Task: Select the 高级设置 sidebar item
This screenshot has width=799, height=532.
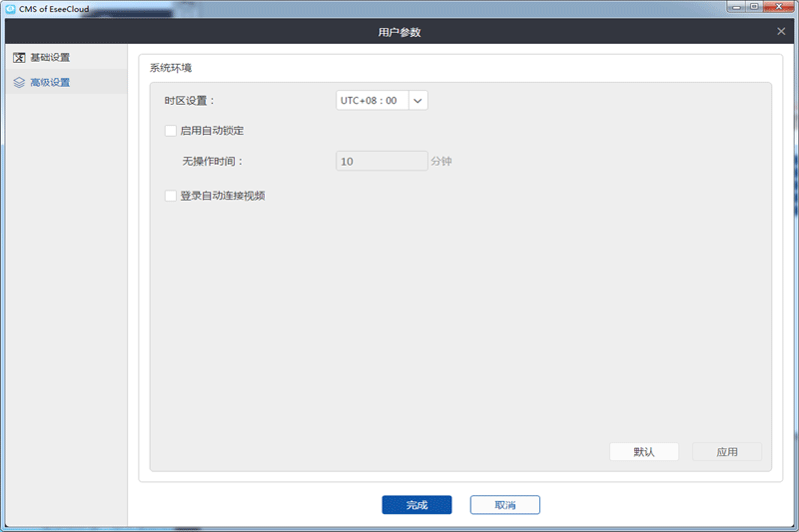Action: click(66, 82)
